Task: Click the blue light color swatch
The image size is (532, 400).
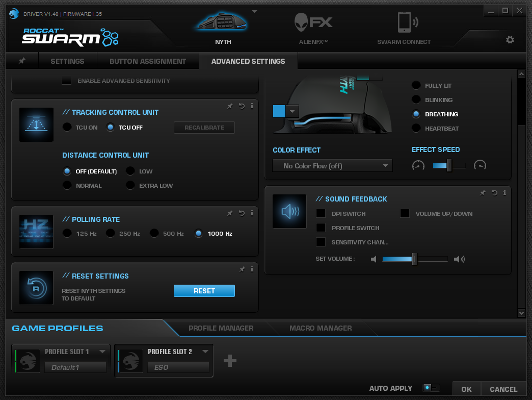Action: point(279,111)
